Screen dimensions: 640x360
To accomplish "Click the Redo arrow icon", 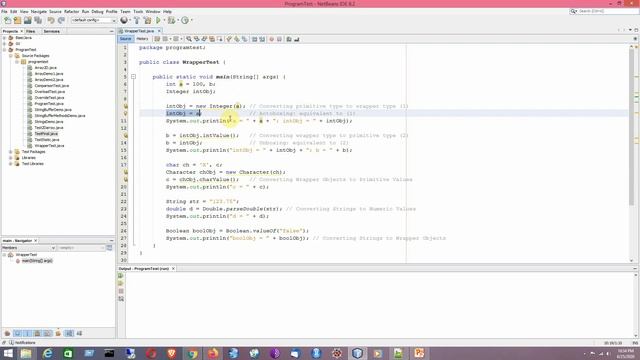I will click(61, 20).
